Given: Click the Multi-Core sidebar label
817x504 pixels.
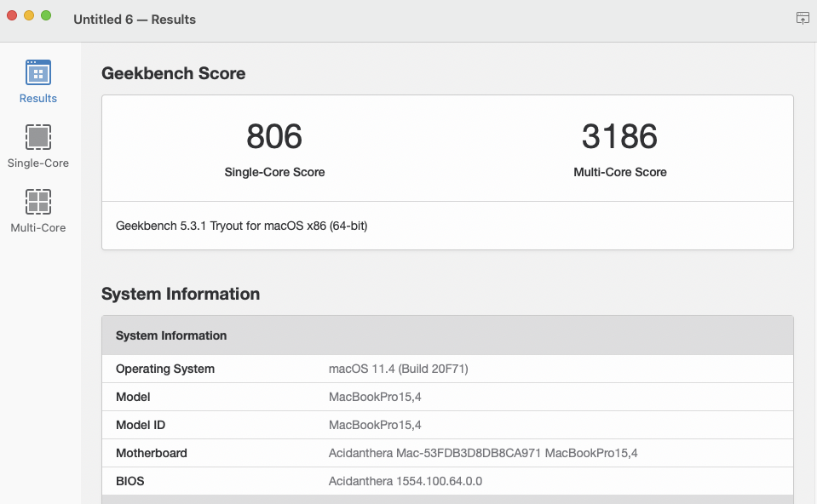Looking at the screenshot, I should pos(38,227).
